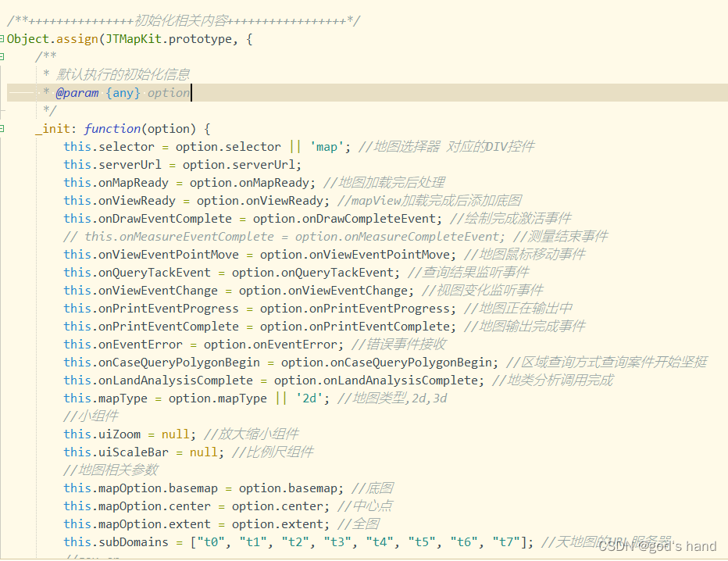
Task: Click the {any} type in the doc comment
Action: pyautogui.click(x=123, y=92)
